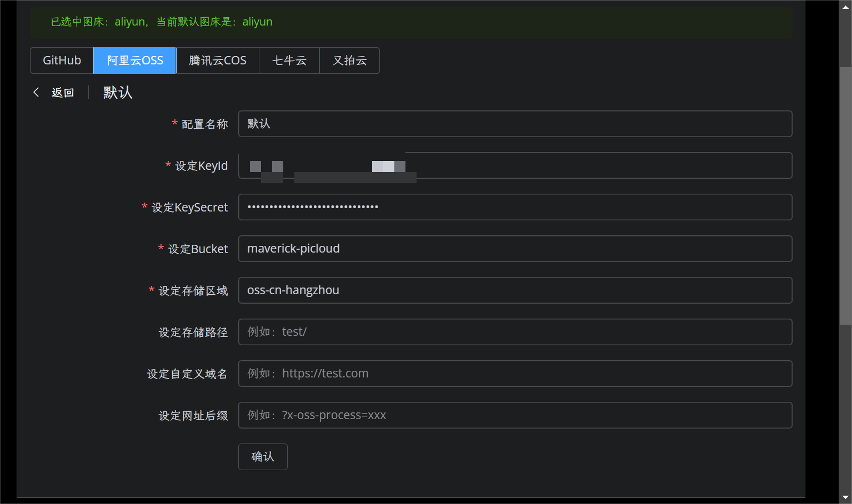Click the back arrow chevron icon

tap(36, 92)
